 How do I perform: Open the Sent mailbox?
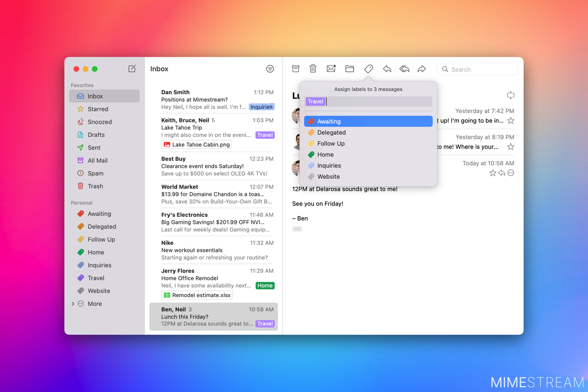click(x=104, y=148)
